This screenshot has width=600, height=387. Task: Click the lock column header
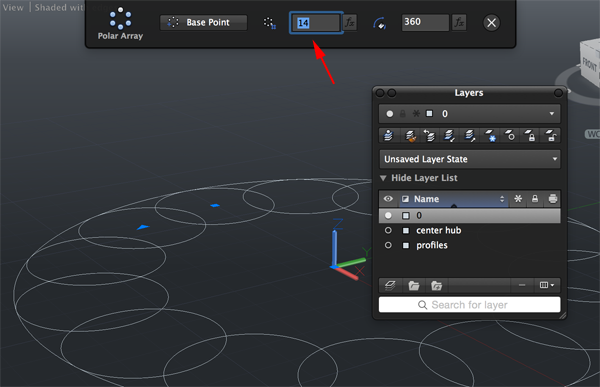coord(535,199)
